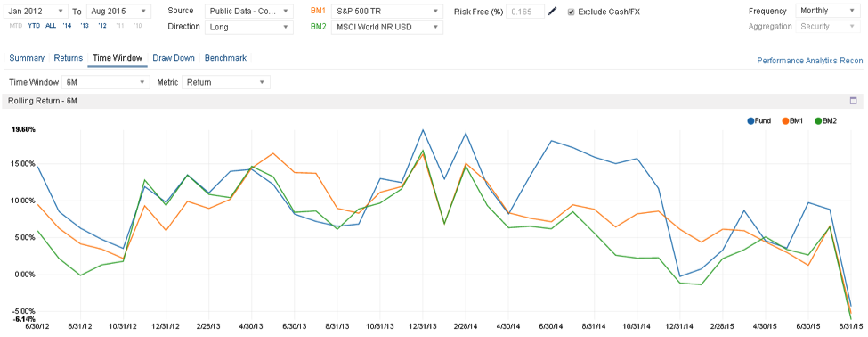Open the start date Jan 2012 dropdown
The height and width of the screenshot is (337, 868).
click(x=36, y=11)
